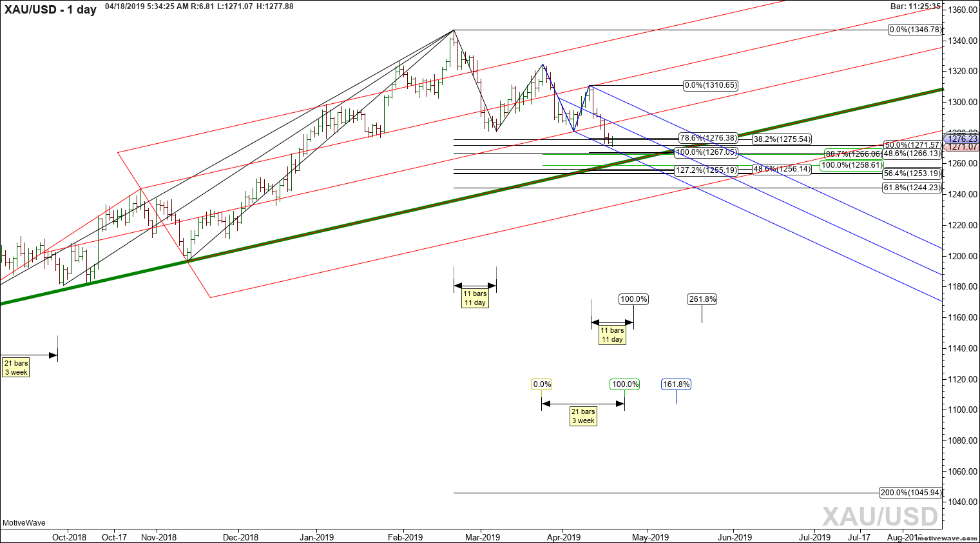Click the green '100.0%(1258.61)' label
The height and width of the screenshot is (543, 980).
[x=852, y=165]
